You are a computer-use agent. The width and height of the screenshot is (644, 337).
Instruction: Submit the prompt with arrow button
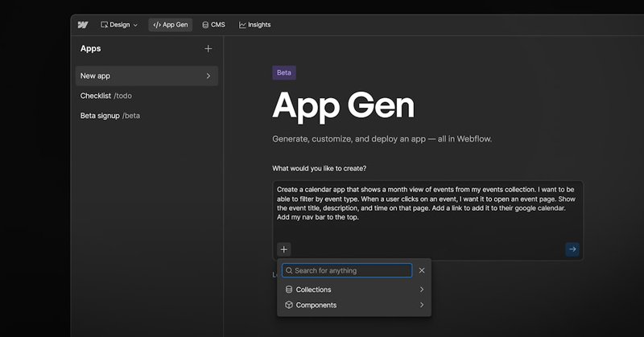(572, 249)
